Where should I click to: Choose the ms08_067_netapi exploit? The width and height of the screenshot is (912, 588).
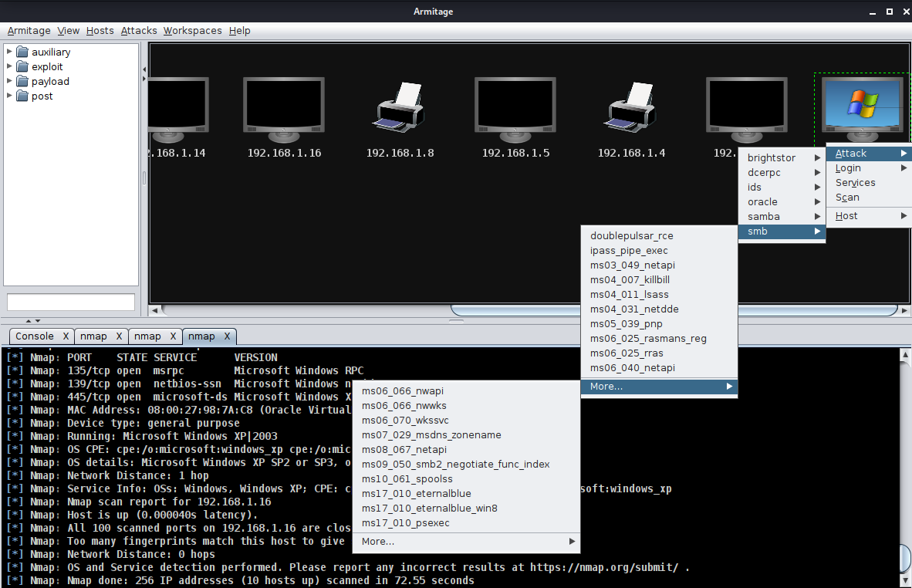click(x=467, y=450)
